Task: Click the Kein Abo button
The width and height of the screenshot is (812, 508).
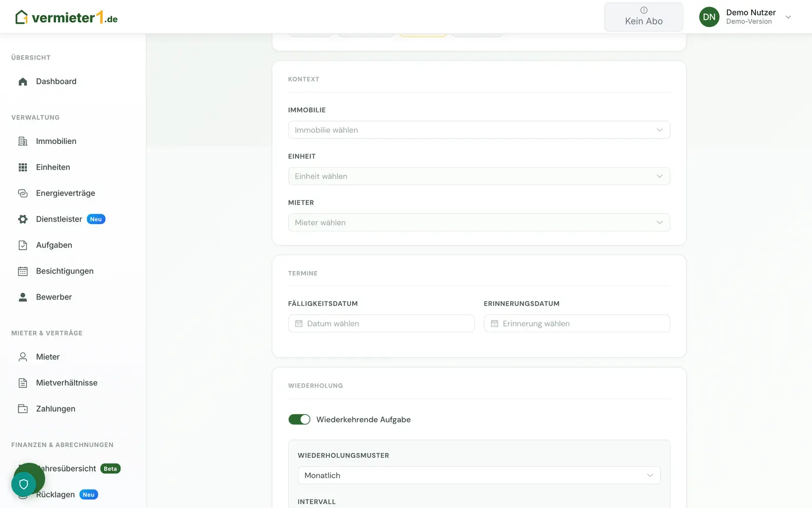Action: [644, 17]
